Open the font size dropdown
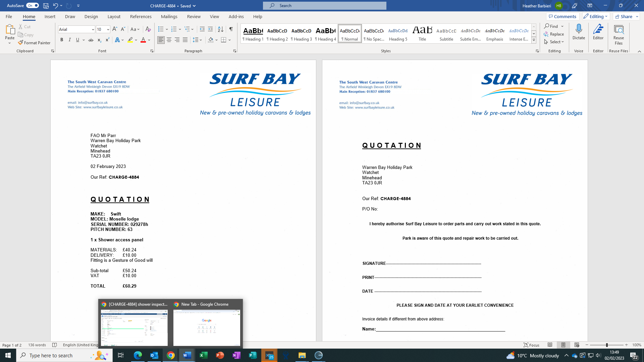644x362 pixels. [x=108, y=29]
